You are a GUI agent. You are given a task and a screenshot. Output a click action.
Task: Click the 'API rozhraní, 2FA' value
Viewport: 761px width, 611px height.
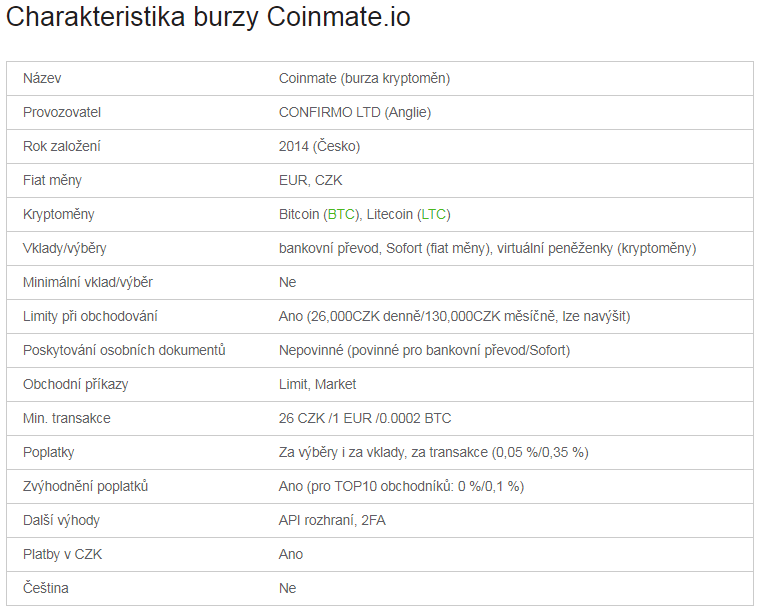point(333,521)
